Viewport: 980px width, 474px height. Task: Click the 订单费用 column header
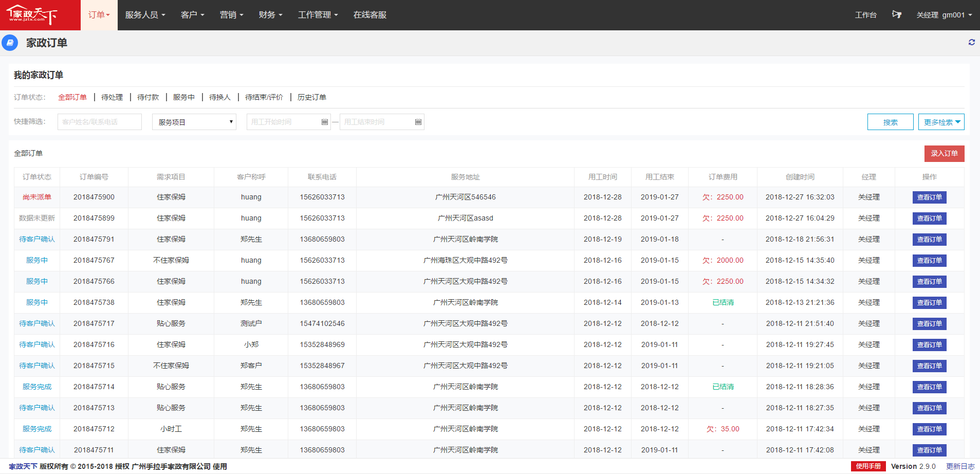click(x=723, y=177)
